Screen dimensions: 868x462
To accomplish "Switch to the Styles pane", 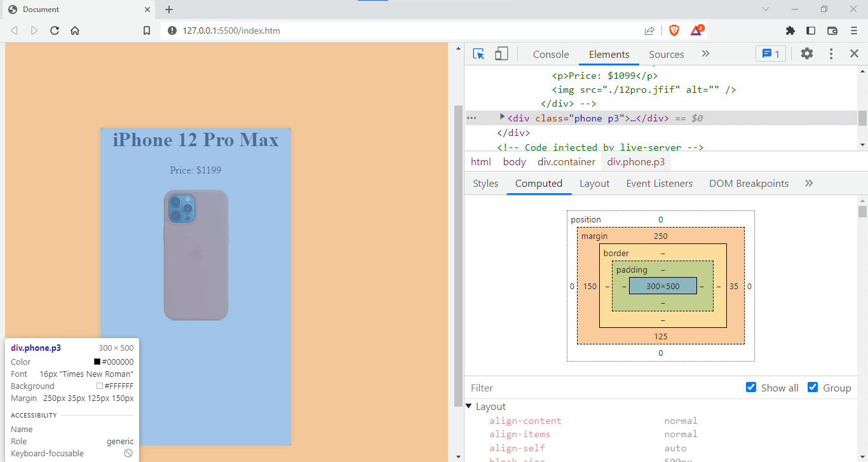I will (x=485, y=183).
